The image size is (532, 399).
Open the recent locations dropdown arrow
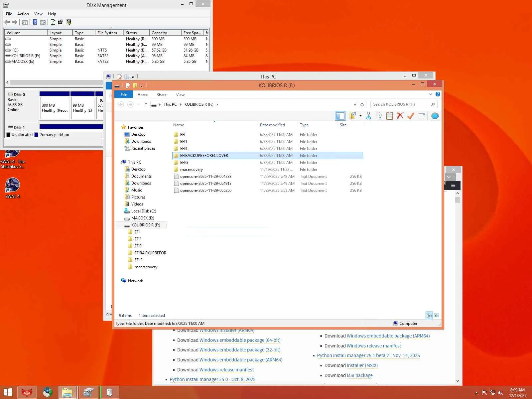[x=139, y=104]
